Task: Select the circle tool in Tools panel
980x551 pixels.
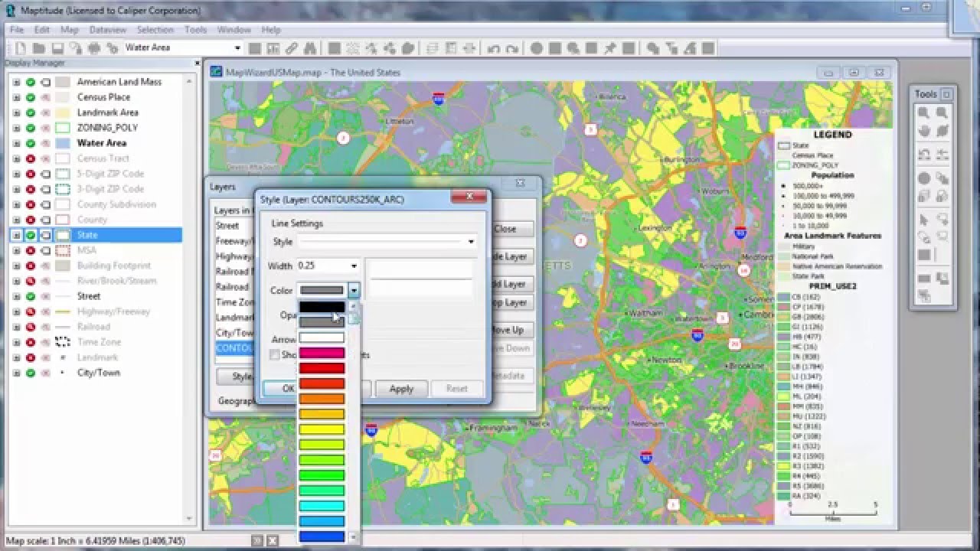Action: pyautogui.click(x=924, y=178)
